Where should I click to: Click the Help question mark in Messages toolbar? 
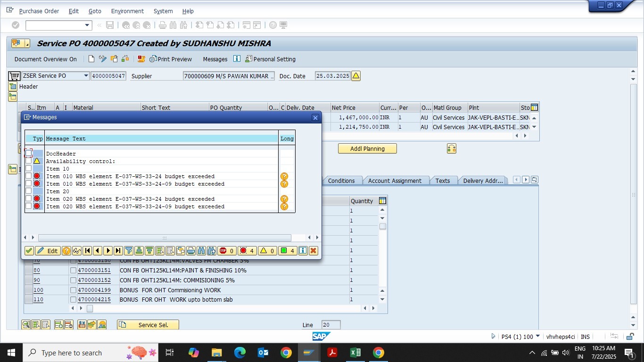(x=66, y=251)
